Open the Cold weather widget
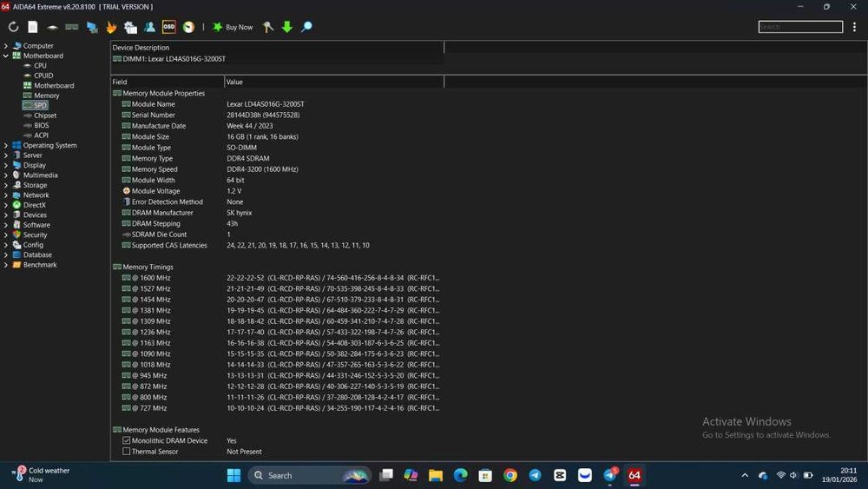 (x=42, y=474)
